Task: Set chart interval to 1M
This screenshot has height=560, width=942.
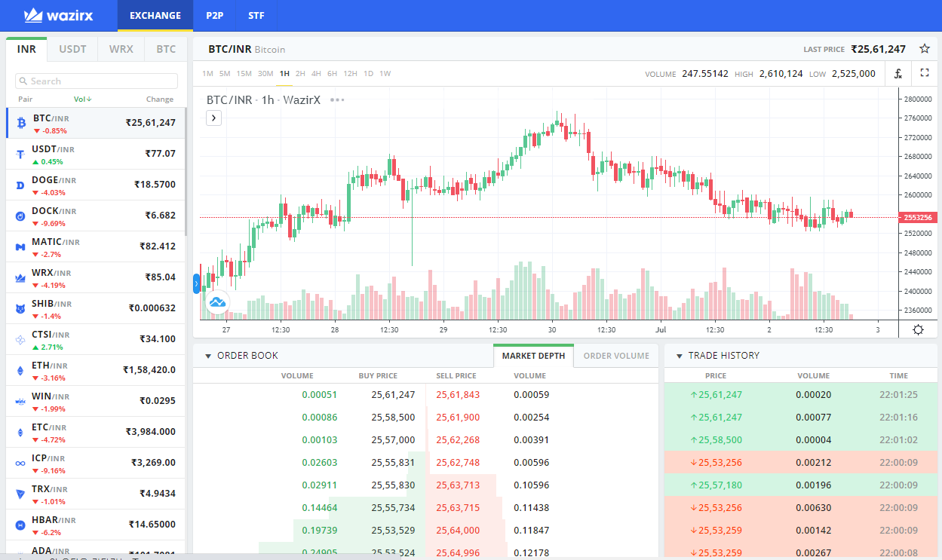Action: tap(207, 74)
